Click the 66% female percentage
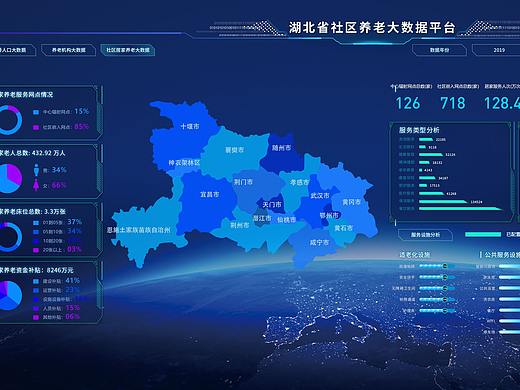 (59, 185)
